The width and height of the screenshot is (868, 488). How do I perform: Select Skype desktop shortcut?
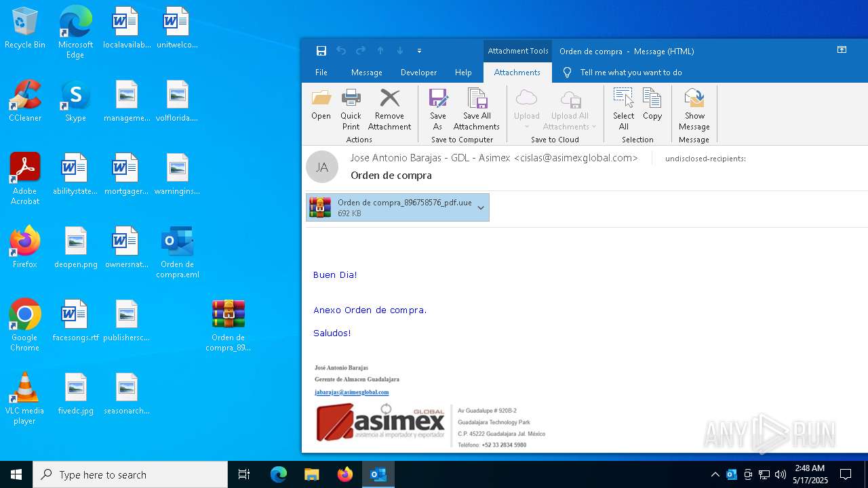point(75,101)
